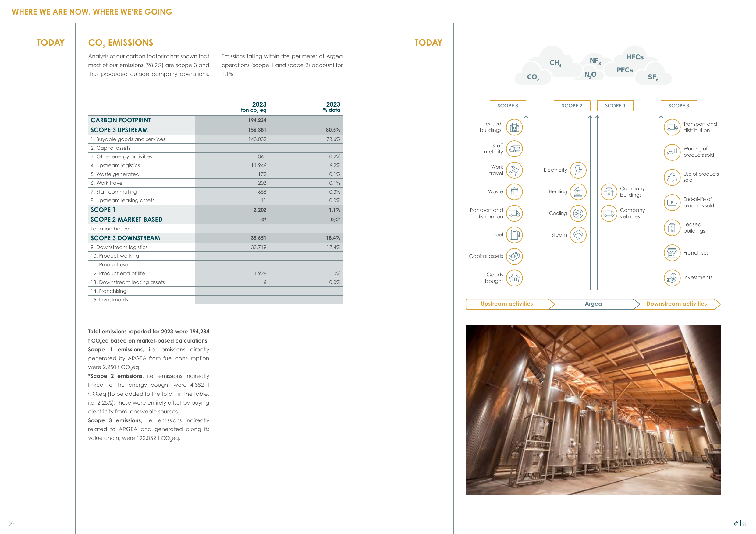Select the CARBON FOOTPRINT row heading
This screenshot has width=756, height=534.
point(121,120)
